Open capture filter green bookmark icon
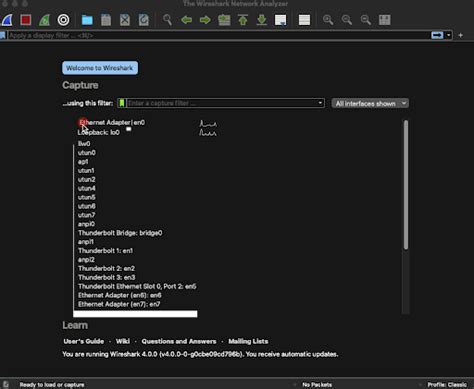 pyautogui.click(x=122, y=103)
